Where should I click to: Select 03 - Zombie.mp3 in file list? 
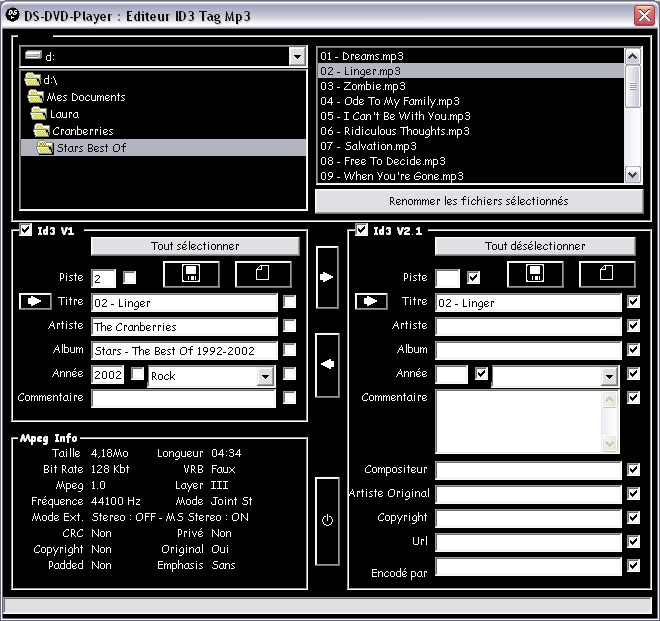pyautogui.click(x=362, y=86)
